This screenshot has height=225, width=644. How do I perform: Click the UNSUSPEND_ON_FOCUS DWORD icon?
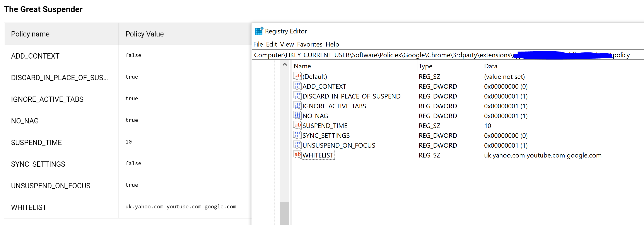tap(297, 145)
